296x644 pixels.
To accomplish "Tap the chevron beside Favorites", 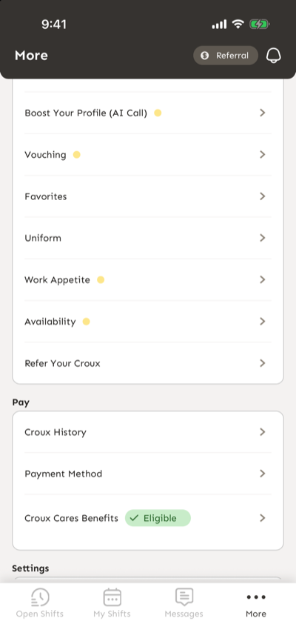I will [263, 196].
